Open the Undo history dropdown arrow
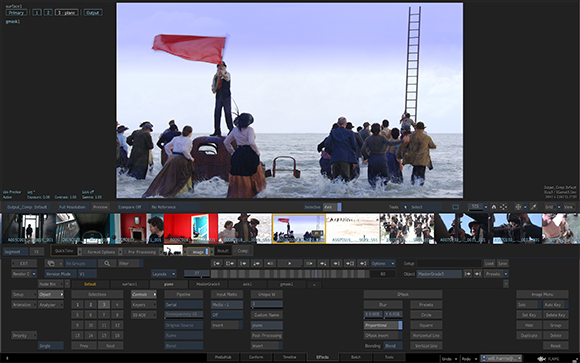The image size is (580, 363). [x=456, y=359]
